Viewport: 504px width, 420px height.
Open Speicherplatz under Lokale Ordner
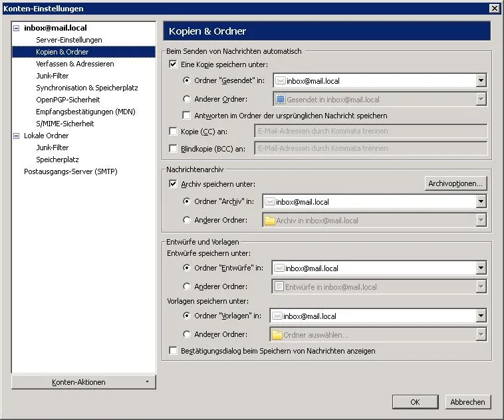point(57,159)
